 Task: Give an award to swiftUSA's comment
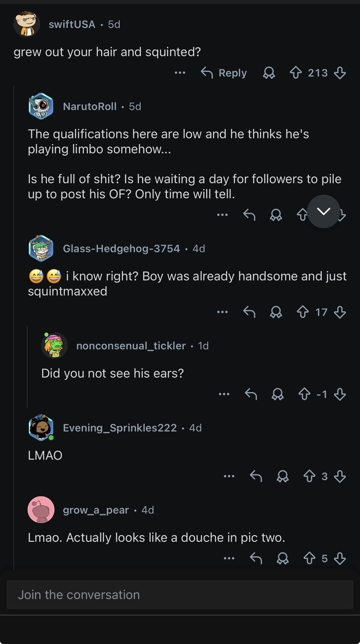[269, 73]
